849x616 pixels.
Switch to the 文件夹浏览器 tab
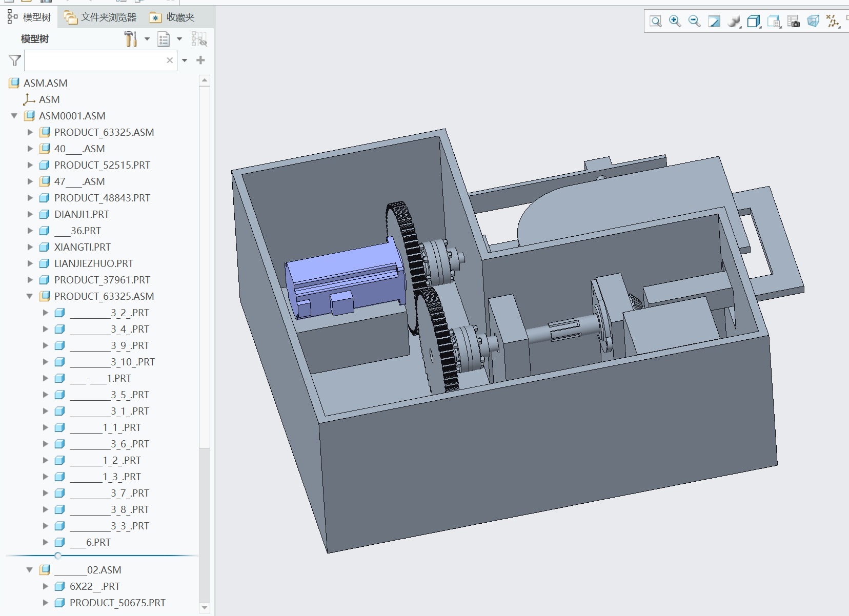(x=100, y=17)
